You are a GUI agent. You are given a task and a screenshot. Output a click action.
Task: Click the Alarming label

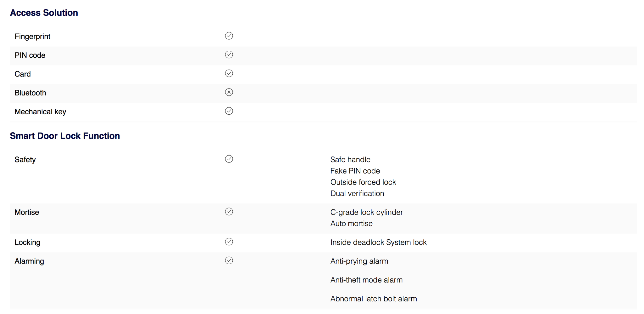pyautogui.click(x=29, y=261)
